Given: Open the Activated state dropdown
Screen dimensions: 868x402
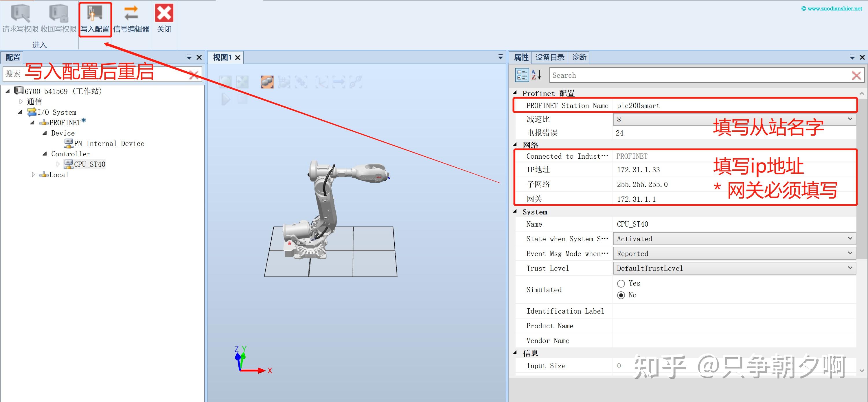Looking at the screenshot, I should [x=850, y=238].
